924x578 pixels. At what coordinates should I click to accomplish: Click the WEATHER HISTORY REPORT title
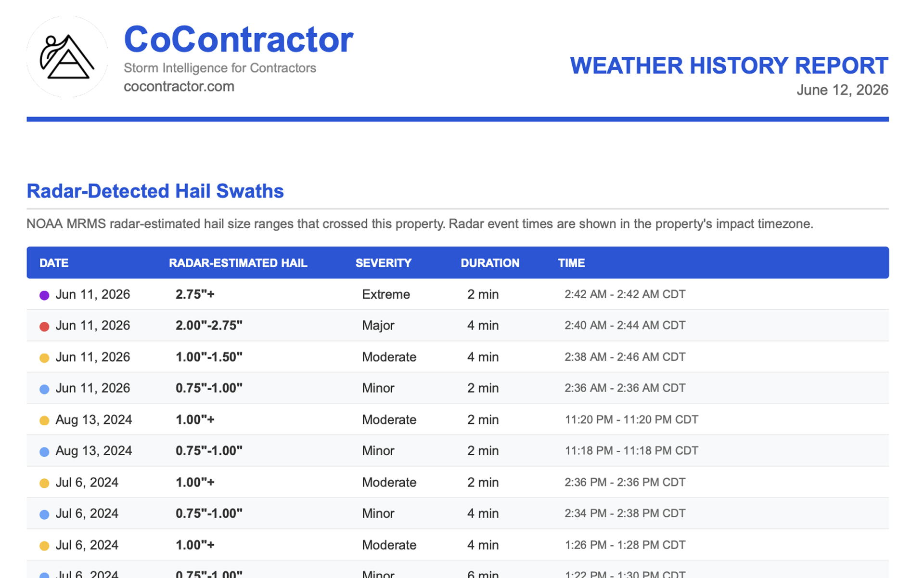(x=729, y=66)
